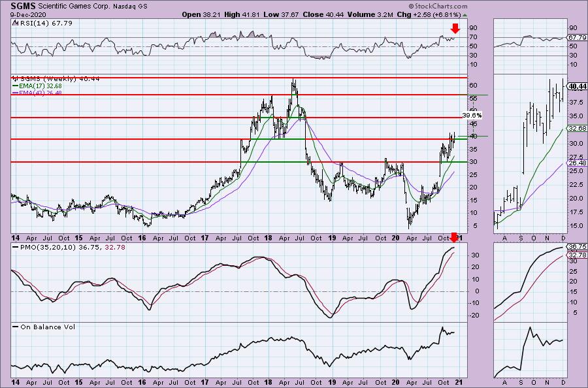Click the 26.48 EMA value tag on right axis
Screen dimensions: 588x388
[x=577, y=163]
